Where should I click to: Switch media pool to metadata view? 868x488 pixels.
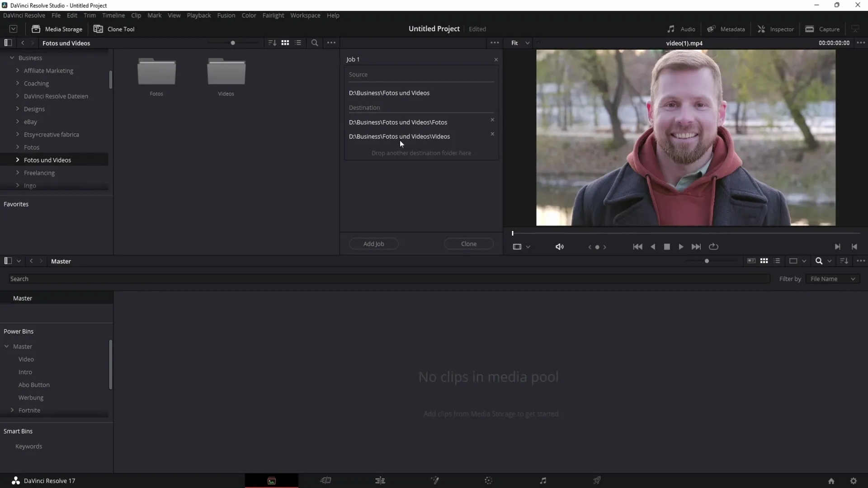pos(751,261)
